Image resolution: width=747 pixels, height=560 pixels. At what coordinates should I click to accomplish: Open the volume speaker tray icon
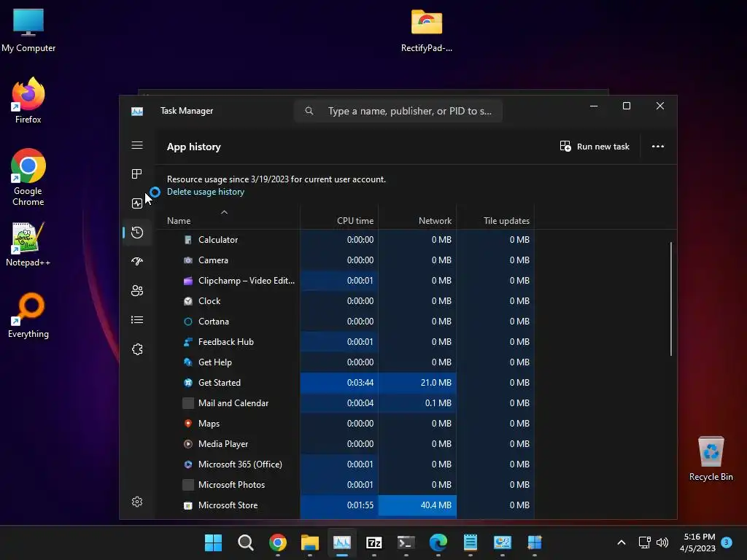point(662,542)
